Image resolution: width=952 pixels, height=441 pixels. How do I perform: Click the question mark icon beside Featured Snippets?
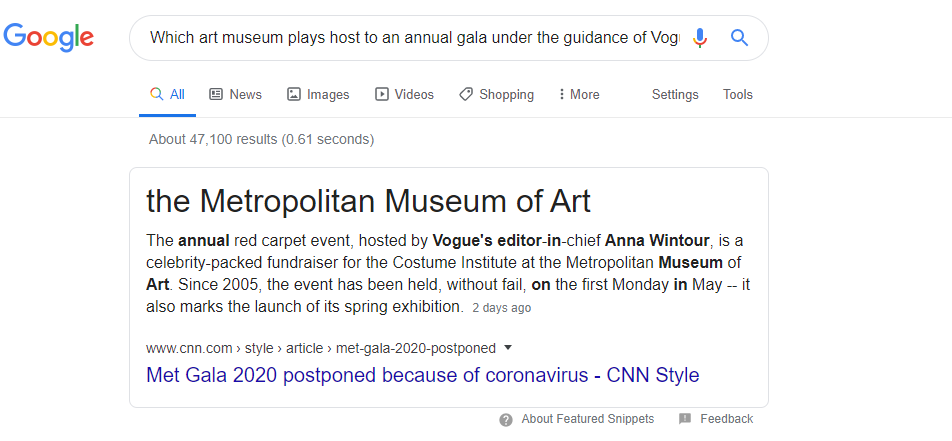point(506,420)
